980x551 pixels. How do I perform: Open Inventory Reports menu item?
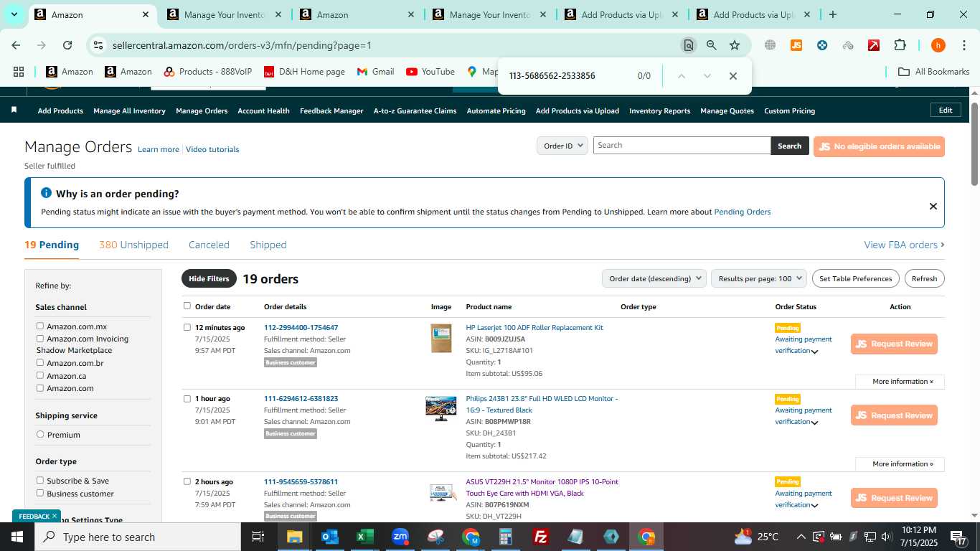[x=659, y=110]
